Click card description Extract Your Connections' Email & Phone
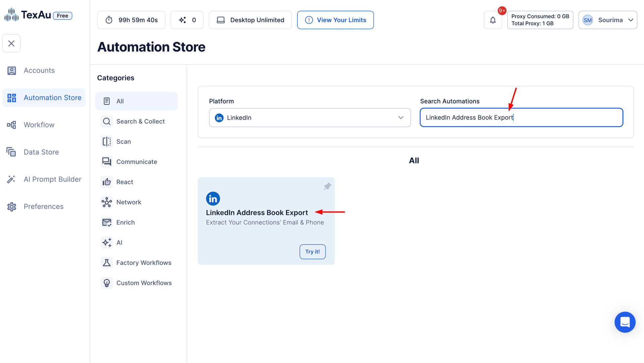Image resolution: width=644 pixels, height=363 pixels. coord(265,222)
